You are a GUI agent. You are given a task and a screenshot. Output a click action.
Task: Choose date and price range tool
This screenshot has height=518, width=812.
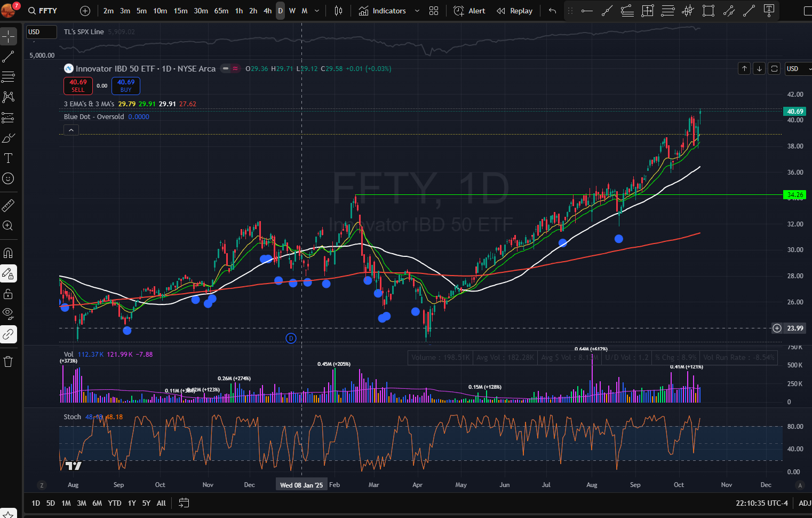647,11
